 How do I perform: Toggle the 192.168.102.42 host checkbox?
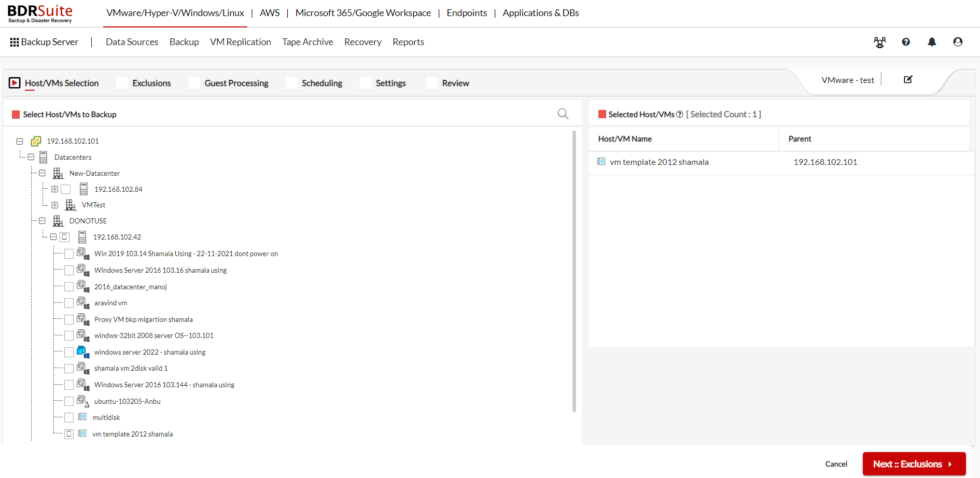click(64, 237)
